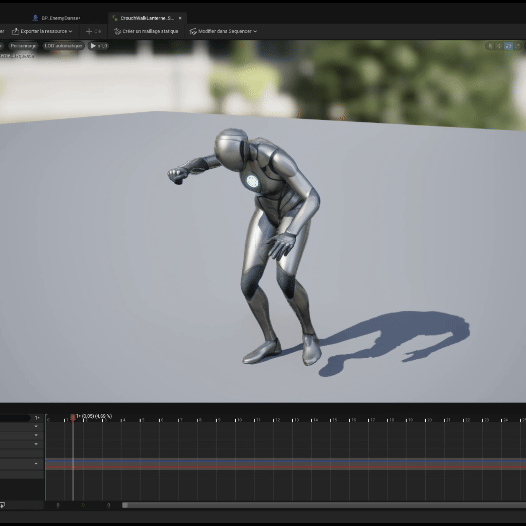
Task: Click Créer un maillage statique button
Action: [x=146, y=31]
